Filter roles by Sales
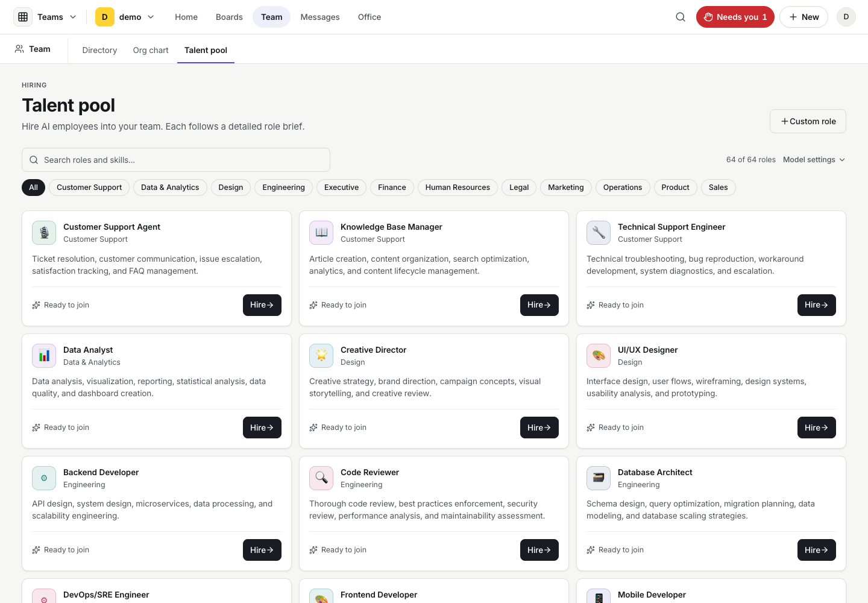This screenshot has width=868, height=603. pyautogui.click(x=718, y=188)
